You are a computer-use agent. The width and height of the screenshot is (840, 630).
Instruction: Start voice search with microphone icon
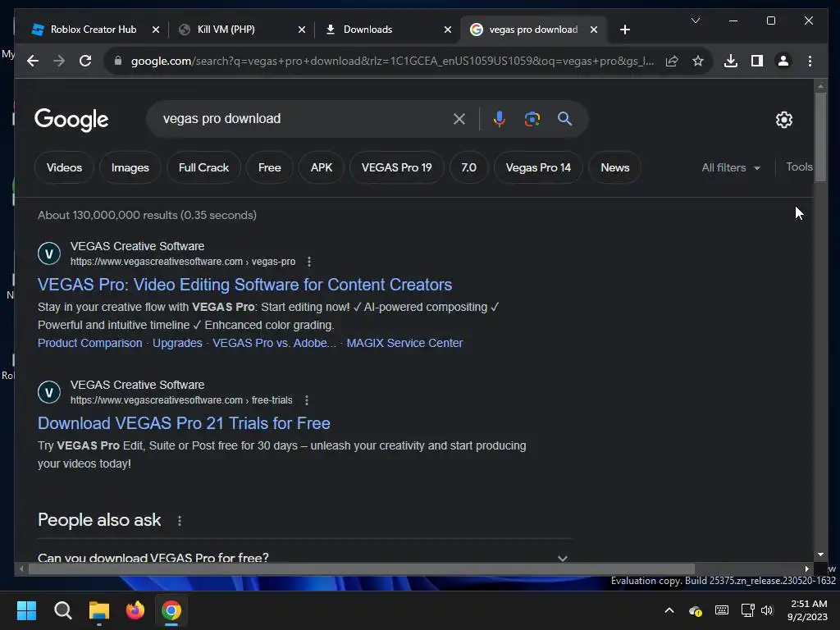[500, 119]
